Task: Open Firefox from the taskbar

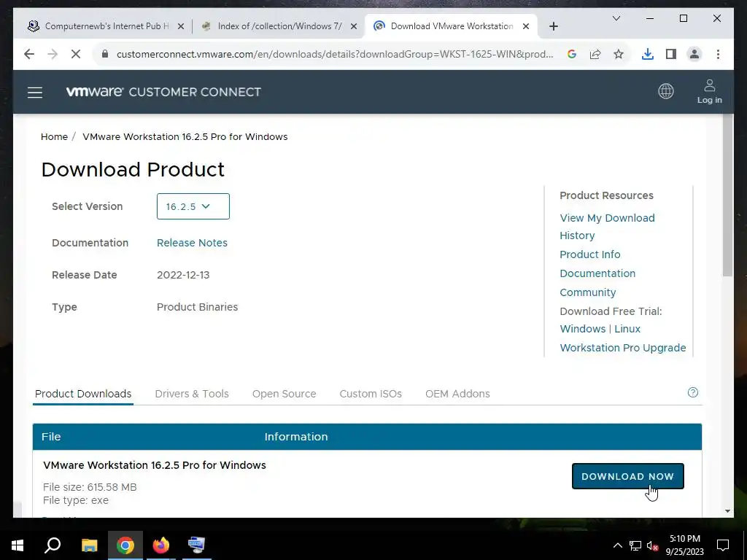Action: (161, 545)
